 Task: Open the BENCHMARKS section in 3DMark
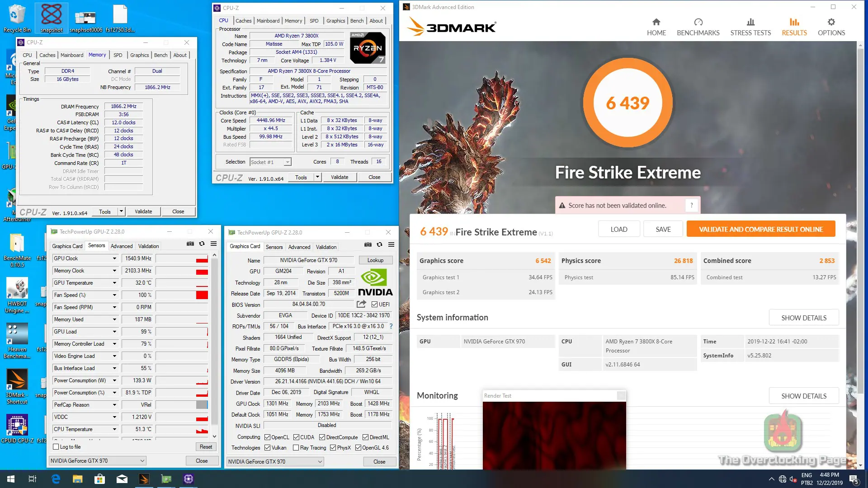(698, 27)
